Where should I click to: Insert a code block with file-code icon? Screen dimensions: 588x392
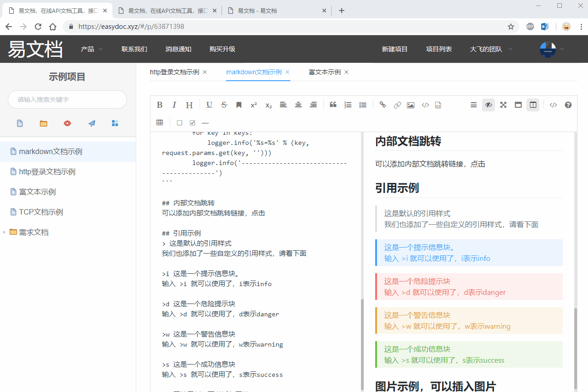438,105
